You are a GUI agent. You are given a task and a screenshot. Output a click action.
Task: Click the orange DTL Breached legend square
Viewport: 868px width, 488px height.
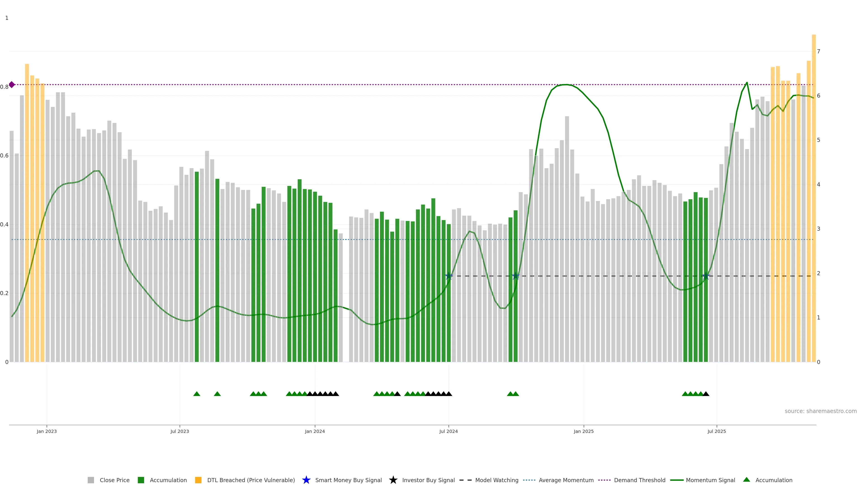(x=198, y=480)
